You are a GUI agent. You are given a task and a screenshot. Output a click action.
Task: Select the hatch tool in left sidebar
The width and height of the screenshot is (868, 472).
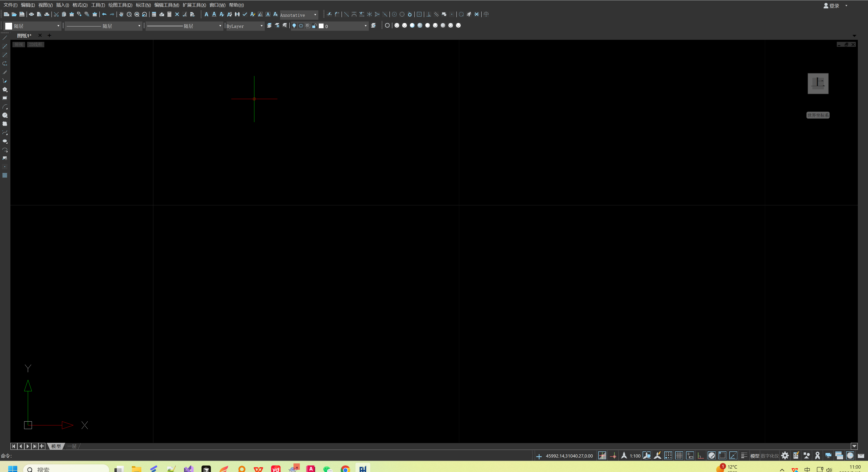[5, 175]
